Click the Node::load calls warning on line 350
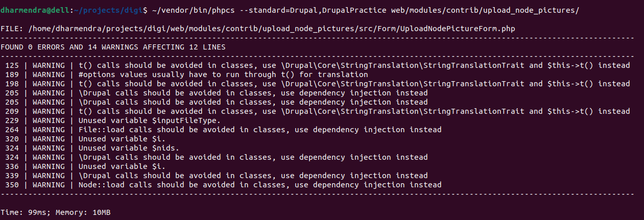 (260, 185)
